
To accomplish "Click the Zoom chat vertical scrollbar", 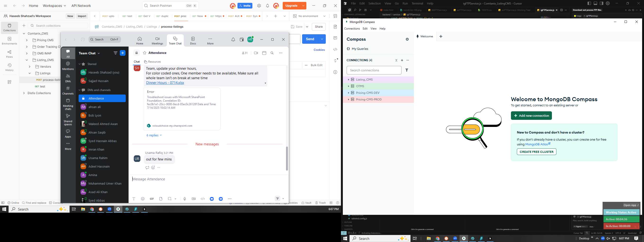I will click(287, 159).
